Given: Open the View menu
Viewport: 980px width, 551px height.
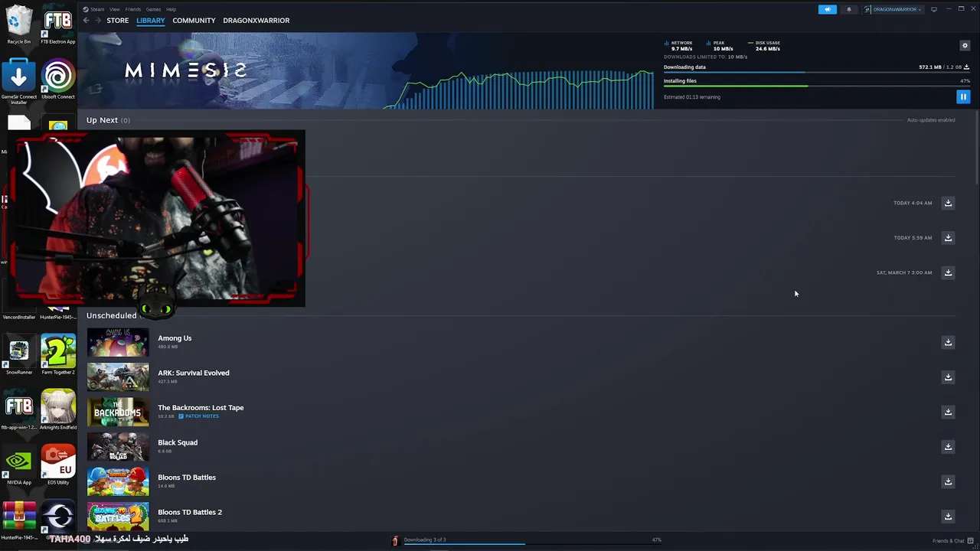Looking at the screenshot, I should point(114,9).
